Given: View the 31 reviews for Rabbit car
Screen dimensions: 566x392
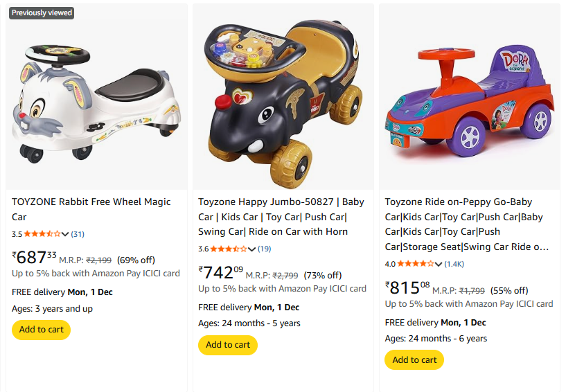Looking at the screenshot, I should (78, 234).
